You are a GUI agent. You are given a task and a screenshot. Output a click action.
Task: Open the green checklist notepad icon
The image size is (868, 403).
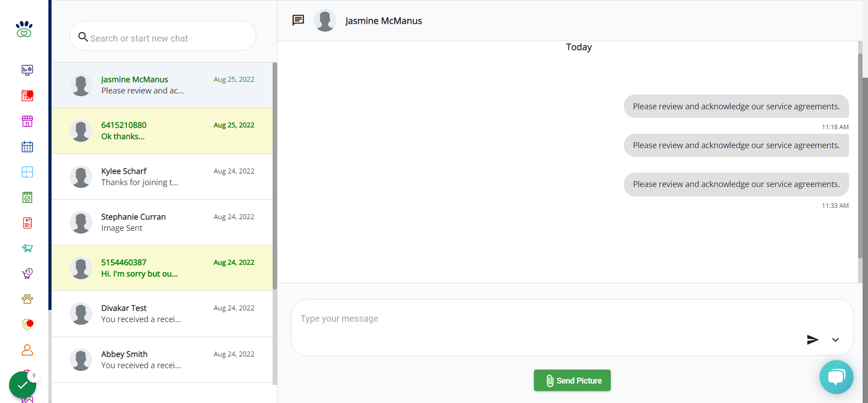pyautogui.click(x=27, y=197)
